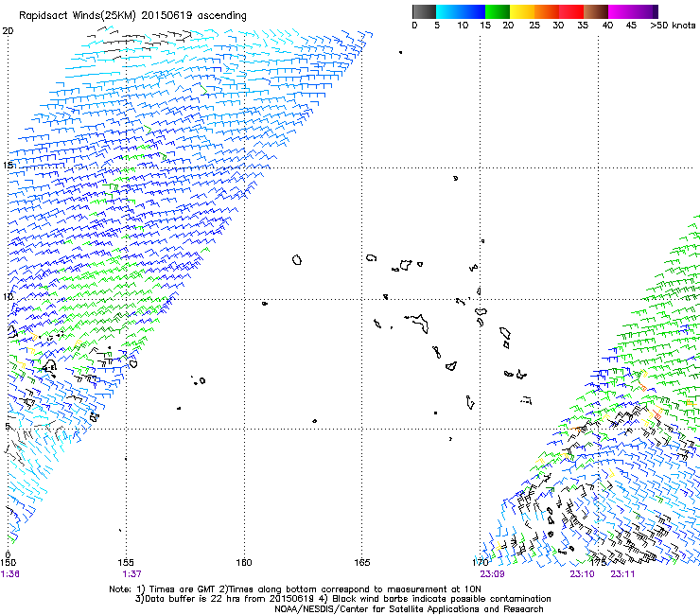700x615 pixels.
Task: Click the longitude label '170'
Action: [x=480, y=562]
